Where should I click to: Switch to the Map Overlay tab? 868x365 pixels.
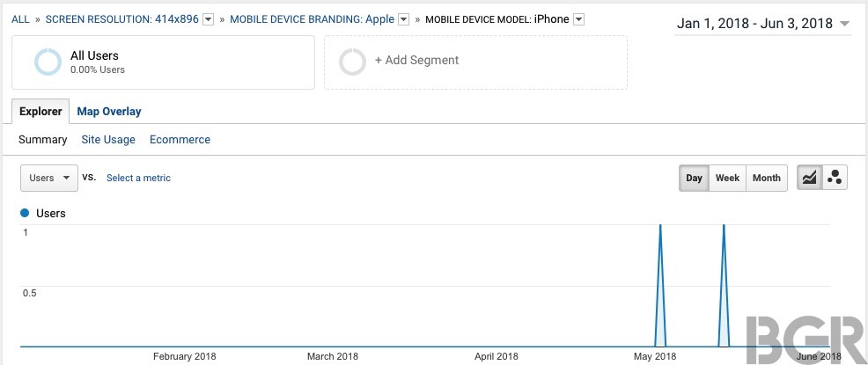coord(109,112)
